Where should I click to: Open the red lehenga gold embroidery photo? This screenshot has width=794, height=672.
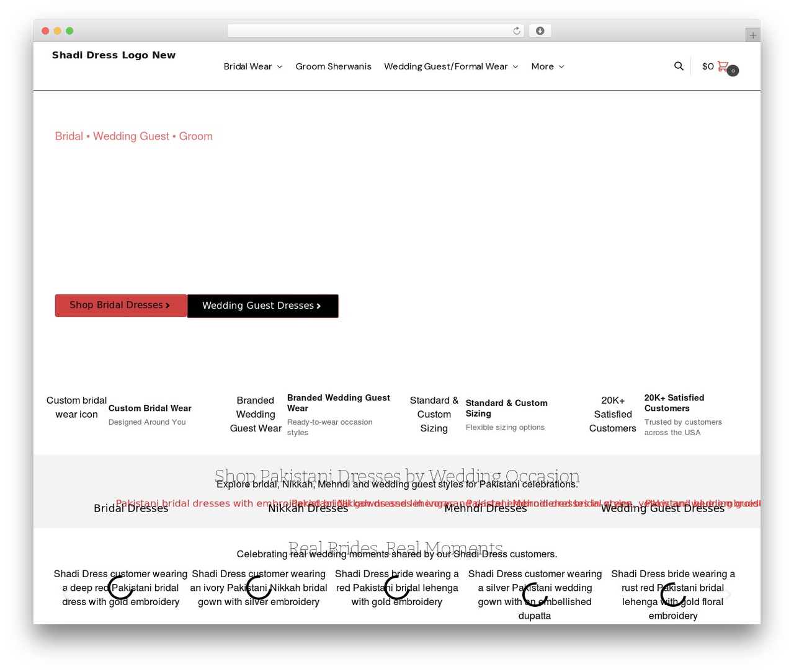pyautogui.click(x=397, y=588)
